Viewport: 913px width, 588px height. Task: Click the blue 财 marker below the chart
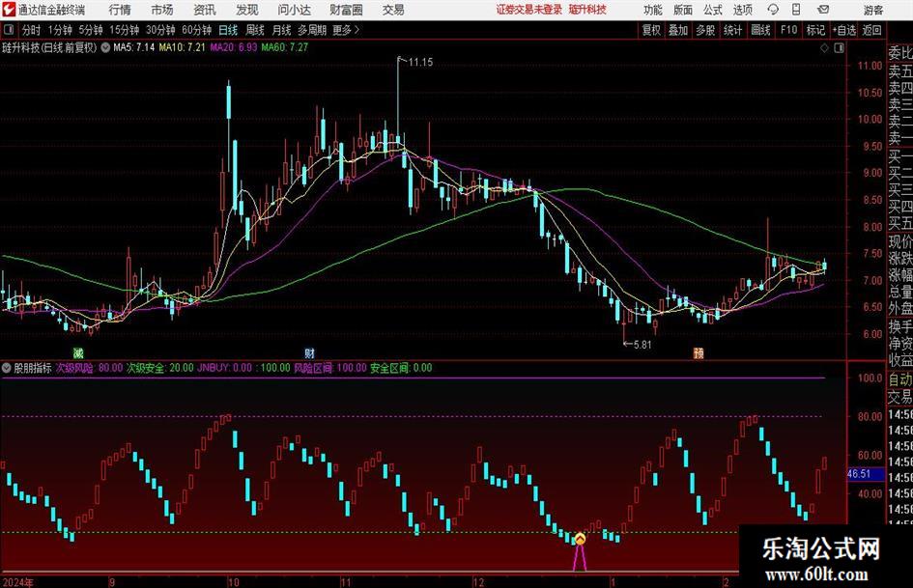[310, 352]
